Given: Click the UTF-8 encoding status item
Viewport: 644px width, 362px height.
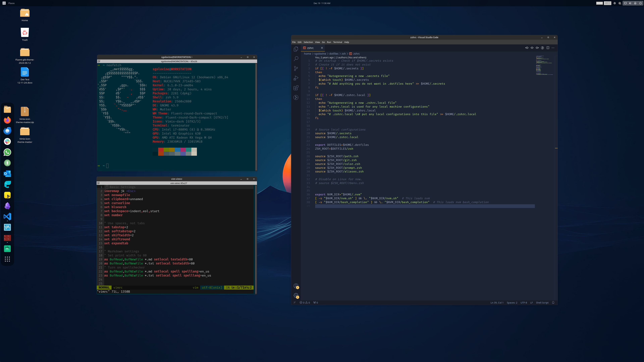Looking at the screenshot, I should (x=523, y=303).
